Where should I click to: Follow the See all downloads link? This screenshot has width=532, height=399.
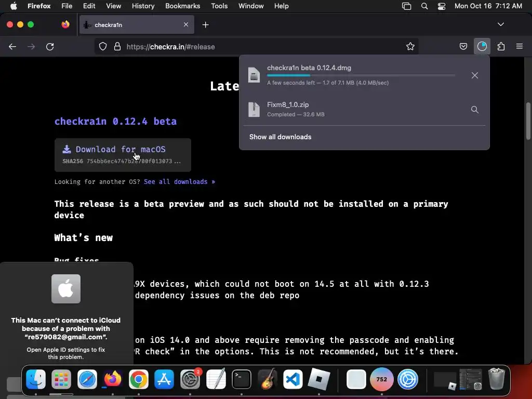[x=179, y=182]
